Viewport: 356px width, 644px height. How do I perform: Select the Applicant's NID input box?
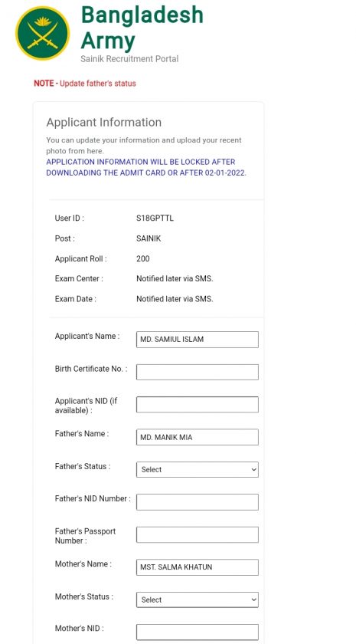pyautogui.click(x=198, y=405)
